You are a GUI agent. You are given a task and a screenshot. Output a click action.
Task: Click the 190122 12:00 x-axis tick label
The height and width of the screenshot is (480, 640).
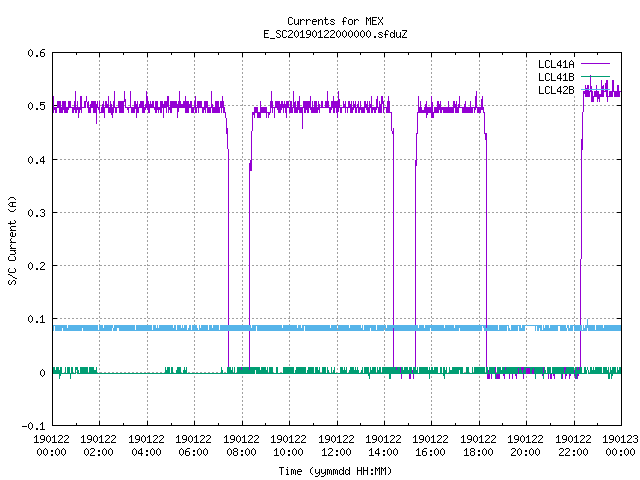(336, 446)
